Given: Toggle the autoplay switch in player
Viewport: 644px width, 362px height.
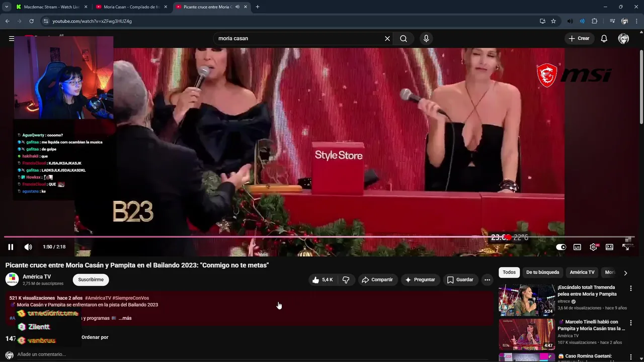Looking at the screenshot, I should 561,247.
